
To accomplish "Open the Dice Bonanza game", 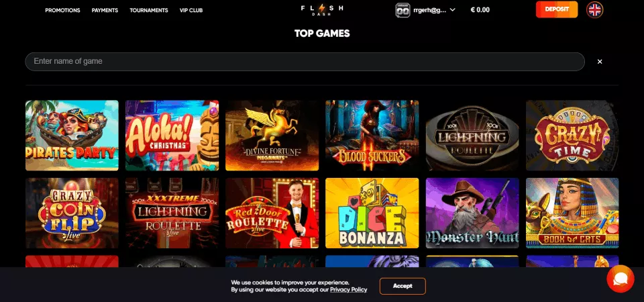I will point(372,213).
